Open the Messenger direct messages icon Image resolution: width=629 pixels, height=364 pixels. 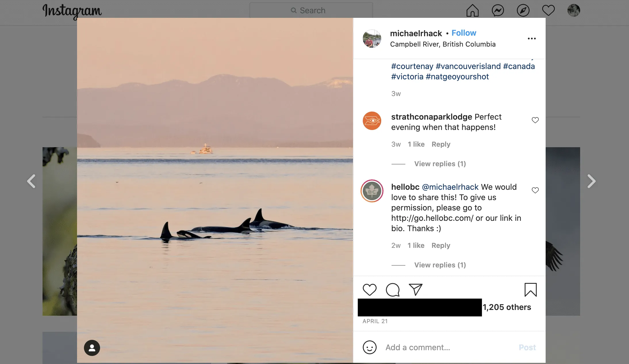coord(498,11)
